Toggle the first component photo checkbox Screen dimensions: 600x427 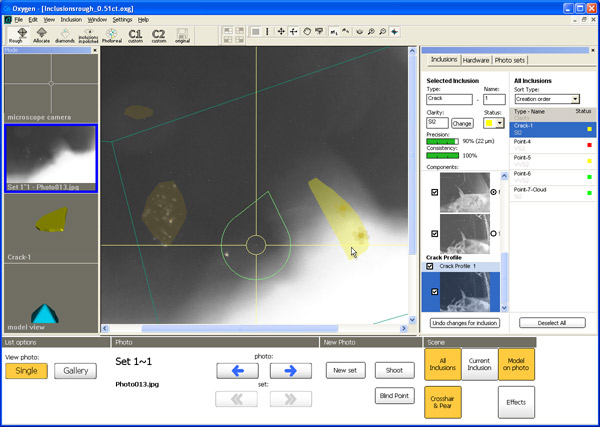(x=434, y=192)
